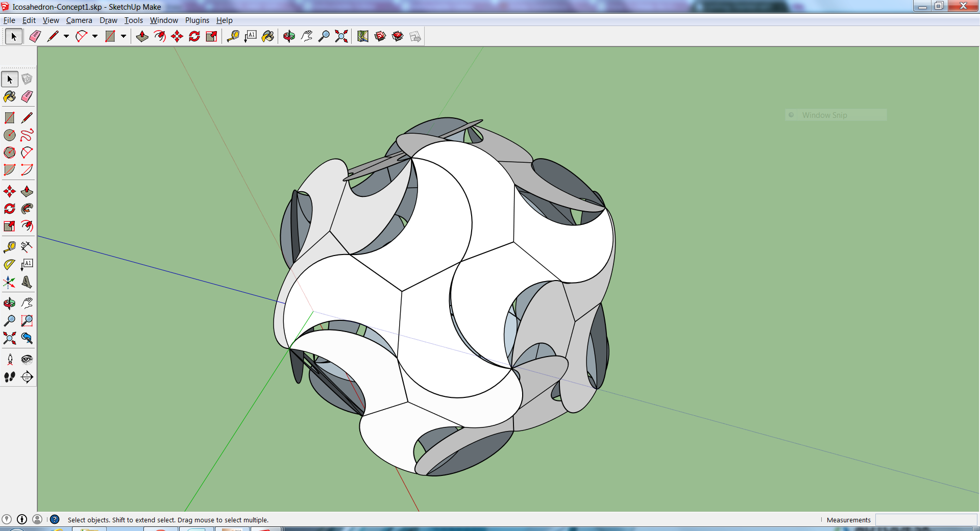Expand the Rectangle tool dropdown arrow

pyautogui.click(x=124, y=36)
